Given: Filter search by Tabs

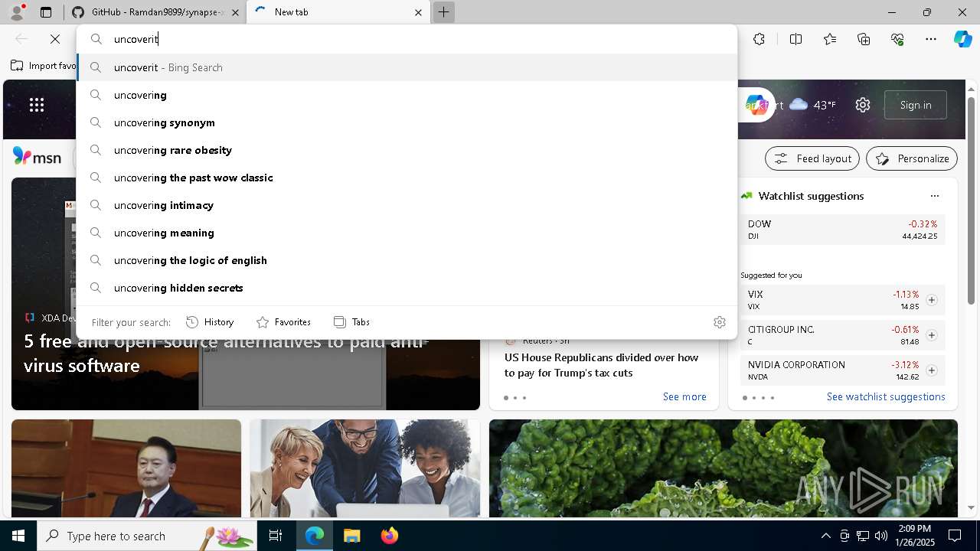Looking at the screenshot, I should (352, 322).
